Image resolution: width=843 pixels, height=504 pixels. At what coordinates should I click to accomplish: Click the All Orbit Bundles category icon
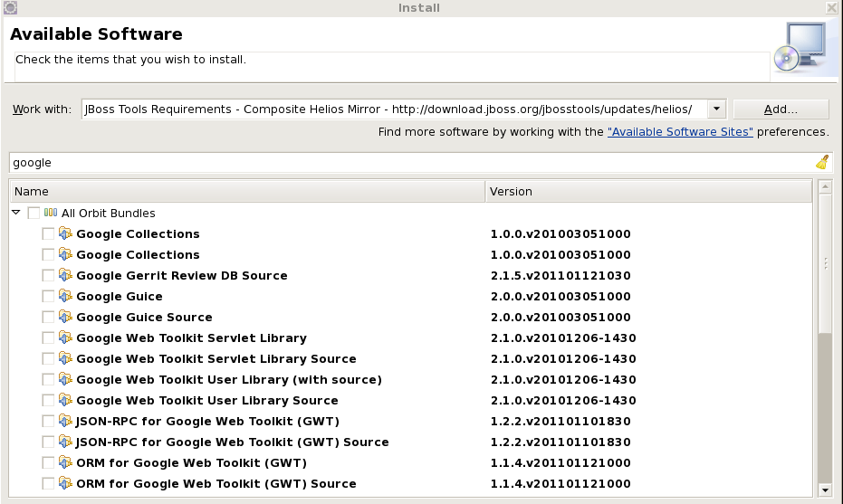coord(51,214)
